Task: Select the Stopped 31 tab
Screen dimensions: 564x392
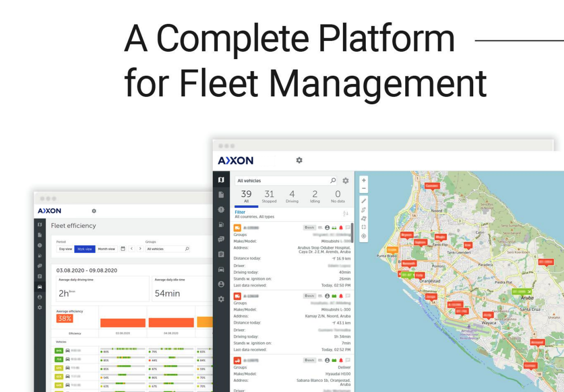Action: 269,197
